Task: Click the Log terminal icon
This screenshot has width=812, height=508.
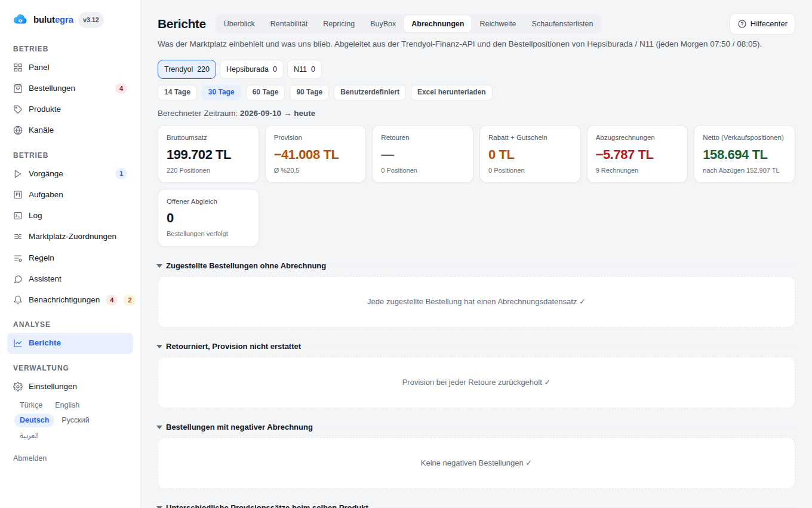Action: pyautogui.click(x=18, y=216)
